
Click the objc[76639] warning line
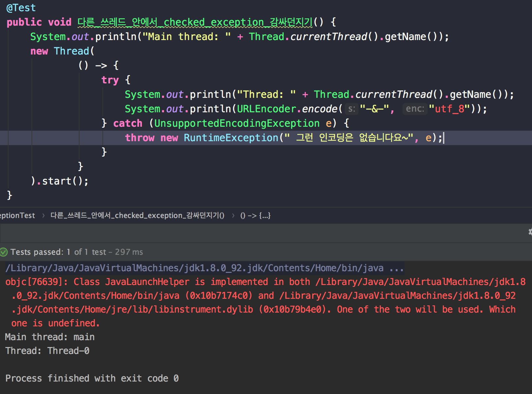[265, 282]
